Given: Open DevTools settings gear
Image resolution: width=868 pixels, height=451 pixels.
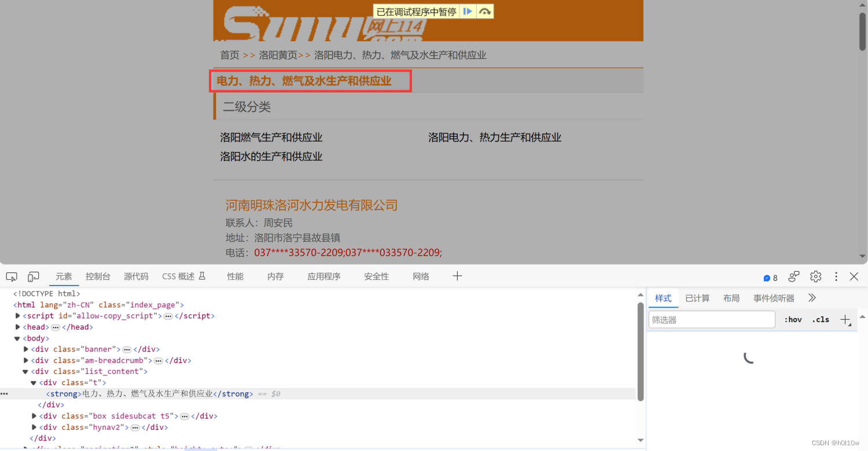Looking at the screenshot, I should click(816, 276).
